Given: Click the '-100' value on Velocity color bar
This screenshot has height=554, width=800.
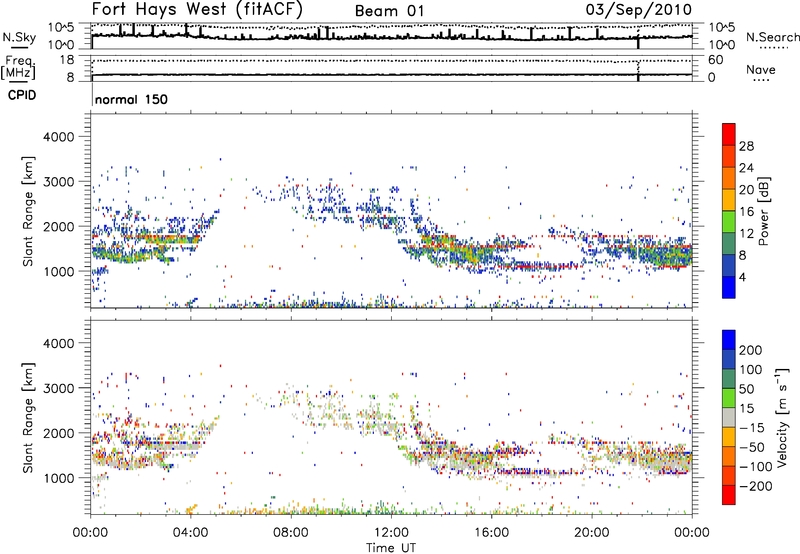Looking at the screenshot, I should [x=755, y=467].
